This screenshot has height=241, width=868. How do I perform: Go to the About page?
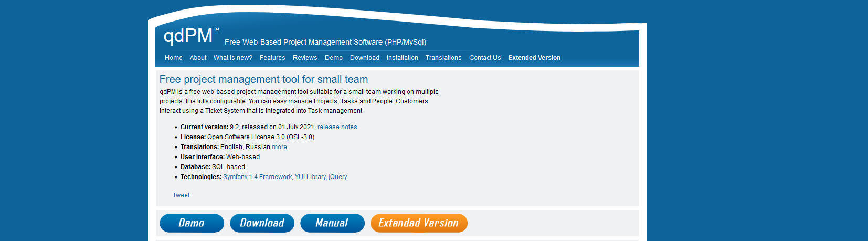click(x=198, y=58)
